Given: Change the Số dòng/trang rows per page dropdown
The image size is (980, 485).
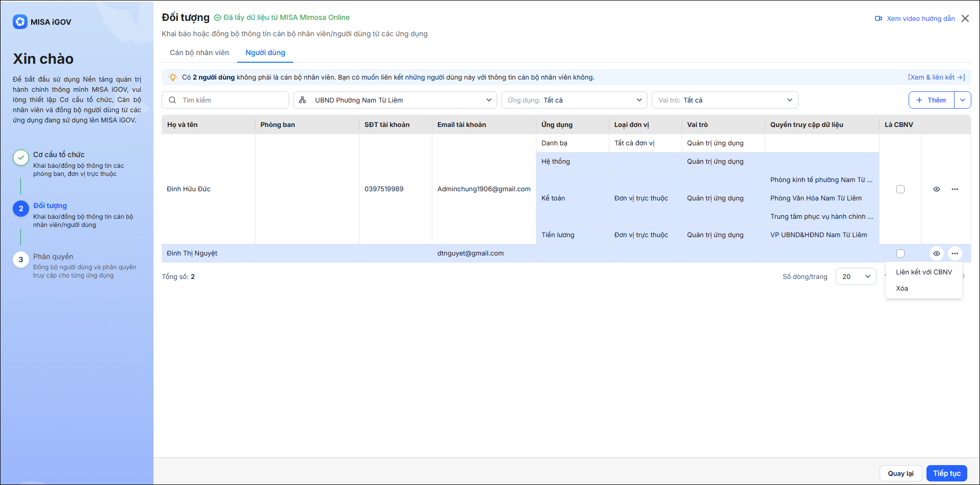Looking at the screenshot, I should coord(856,276).
